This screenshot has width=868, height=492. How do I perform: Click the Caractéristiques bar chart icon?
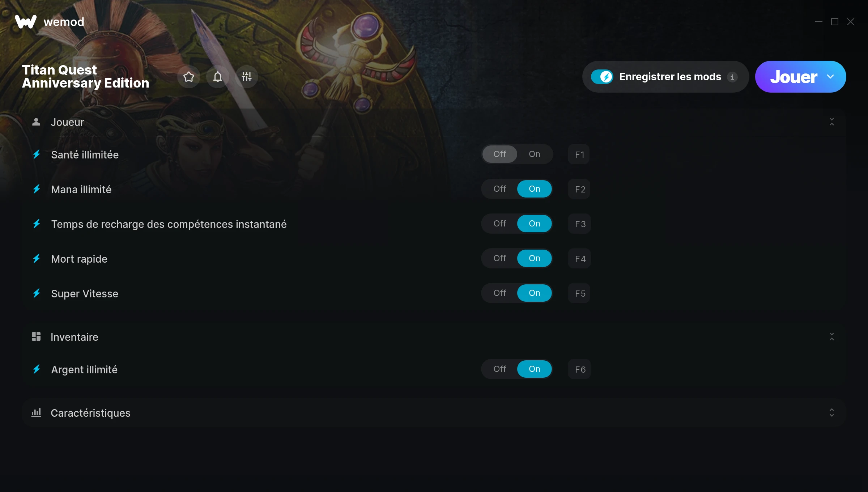36,413
